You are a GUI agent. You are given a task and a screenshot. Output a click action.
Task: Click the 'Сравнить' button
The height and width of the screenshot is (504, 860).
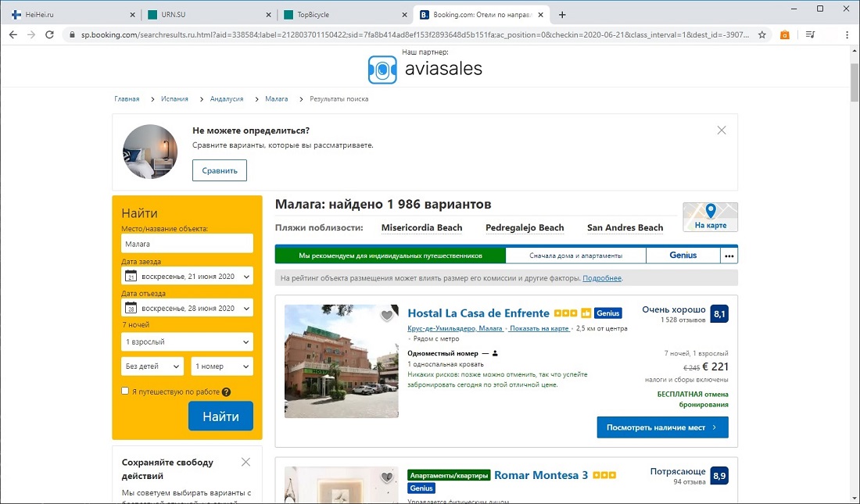(220, 170)
